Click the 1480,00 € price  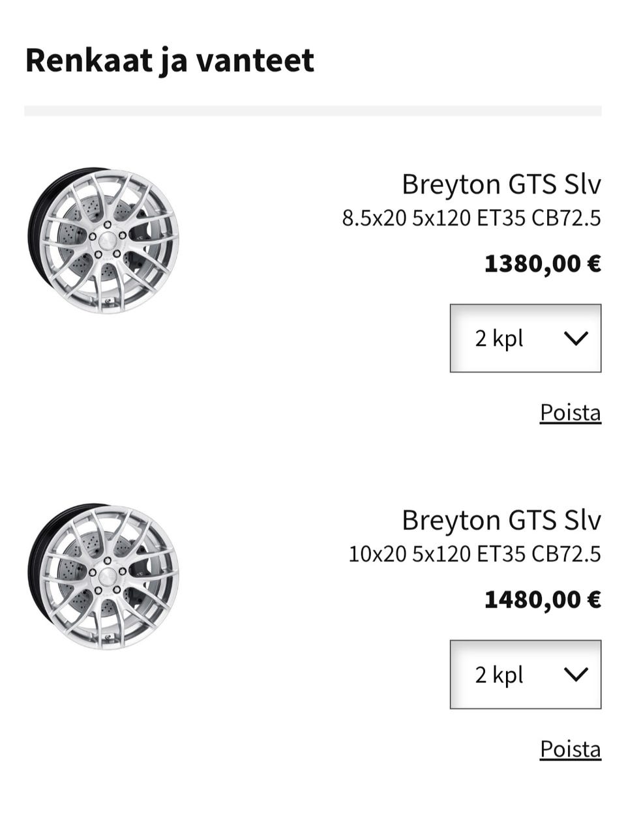[542, 600]
